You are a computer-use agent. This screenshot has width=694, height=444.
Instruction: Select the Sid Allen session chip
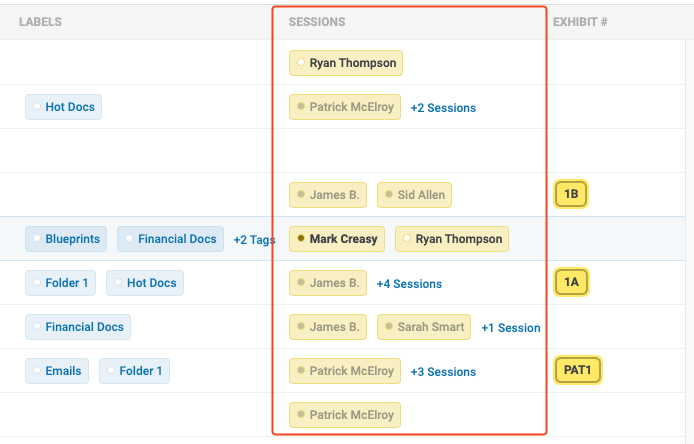(414, 195)
